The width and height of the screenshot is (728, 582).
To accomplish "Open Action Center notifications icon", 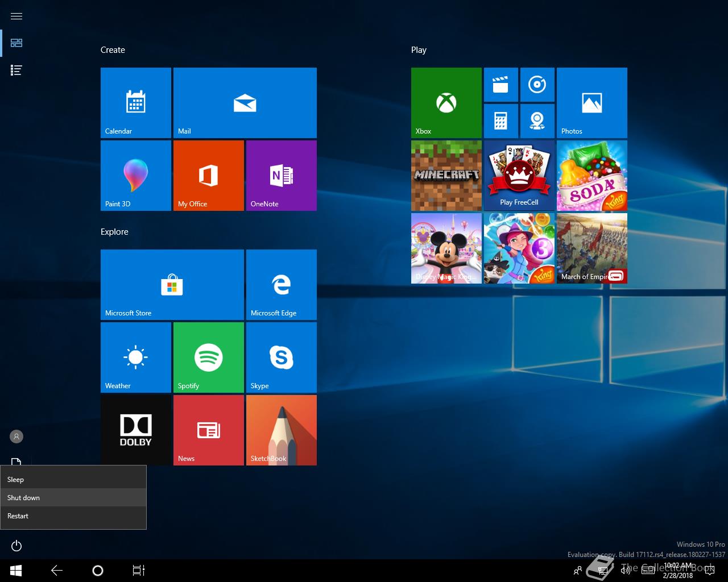I will (709, 571).
